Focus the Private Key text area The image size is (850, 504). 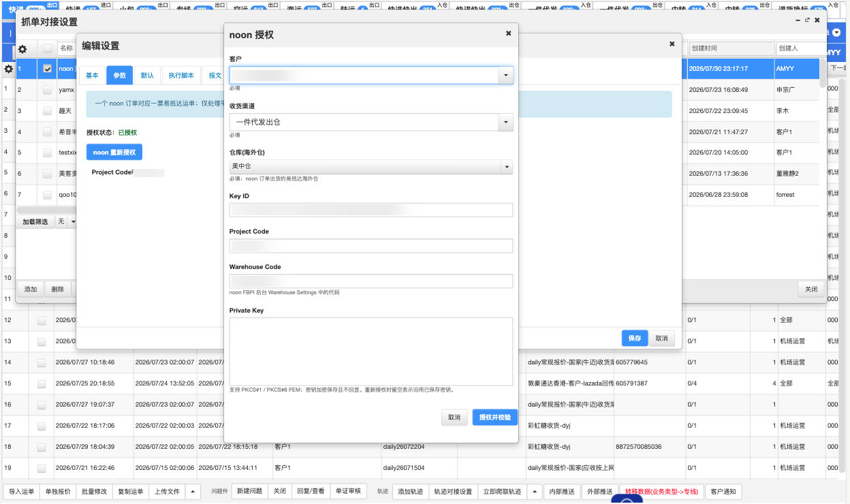[x=371, y=351]
